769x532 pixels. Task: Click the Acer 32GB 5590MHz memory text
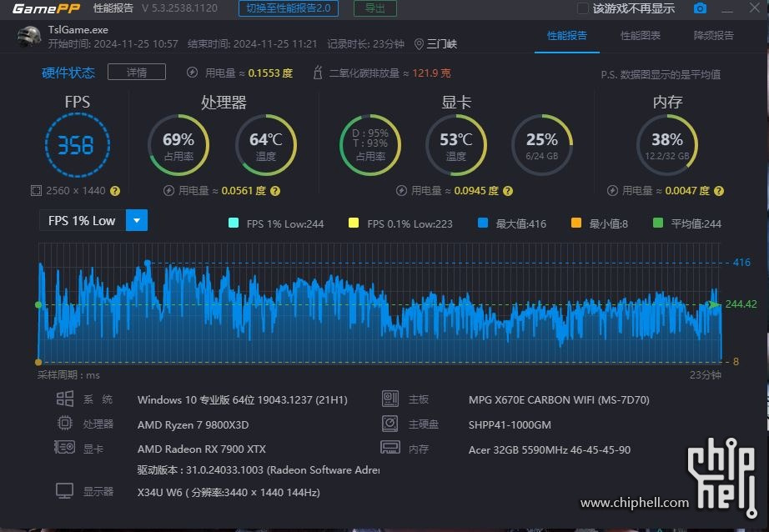click(550, 449)
